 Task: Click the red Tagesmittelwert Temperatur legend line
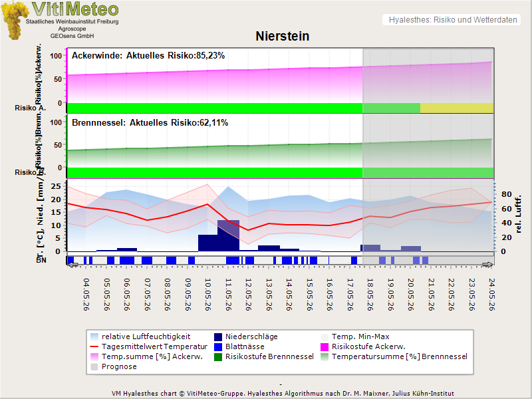[x=94, y=346]
